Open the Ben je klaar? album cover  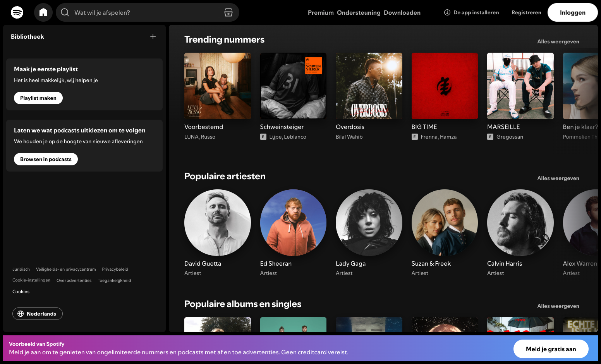point(580,86)
